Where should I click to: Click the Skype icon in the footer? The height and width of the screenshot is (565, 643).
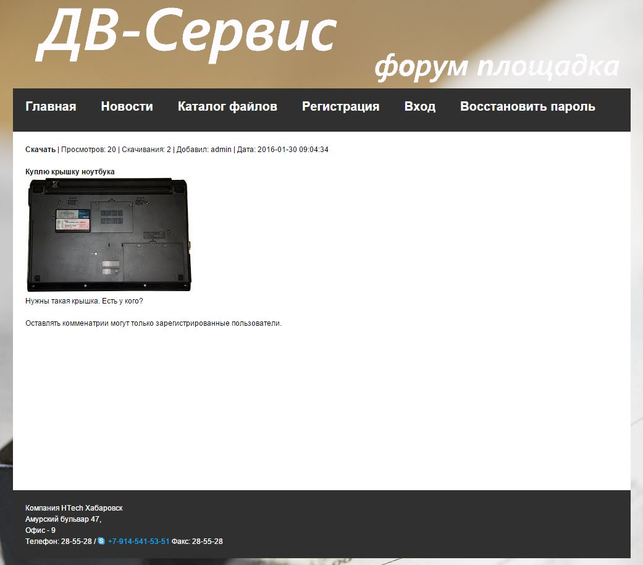tap(101, 541)
